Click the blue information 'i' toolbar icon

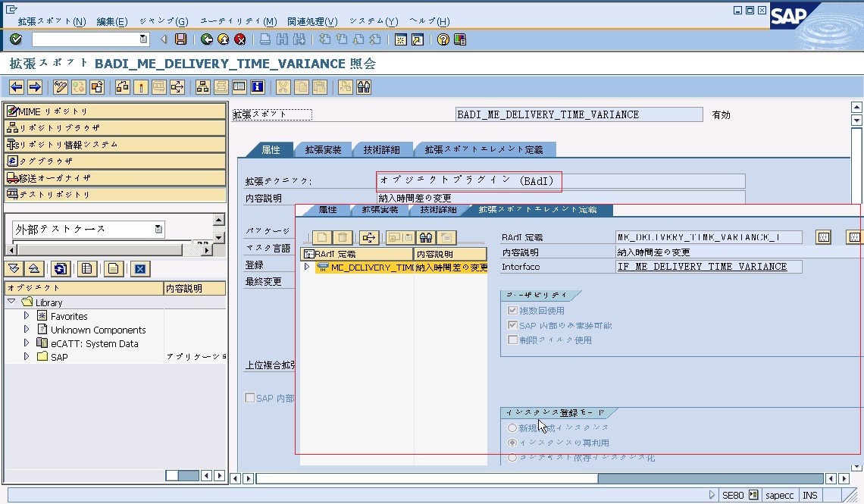tap(257, 87)
